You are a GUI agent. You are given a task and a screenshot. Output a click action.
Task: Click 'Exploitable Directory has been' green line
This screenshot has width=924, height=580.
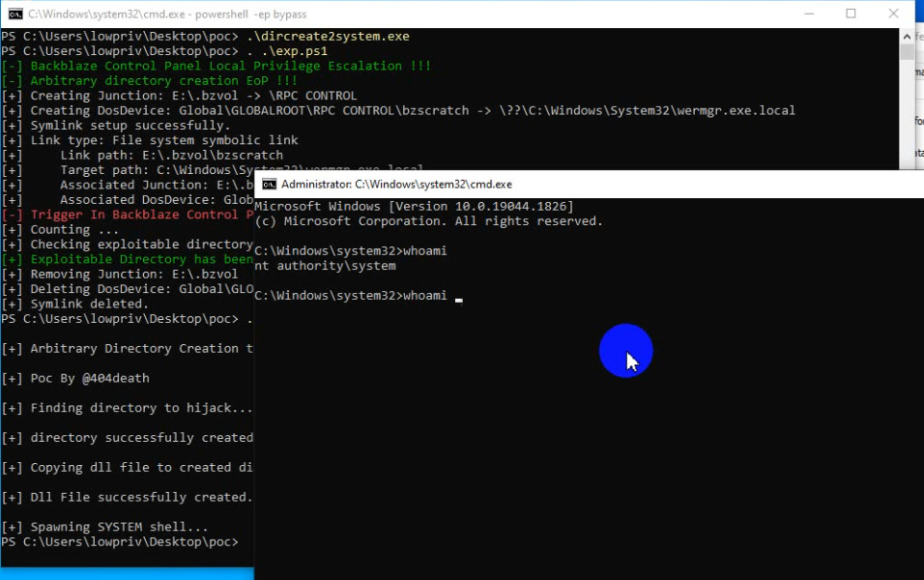pos(128,259)
